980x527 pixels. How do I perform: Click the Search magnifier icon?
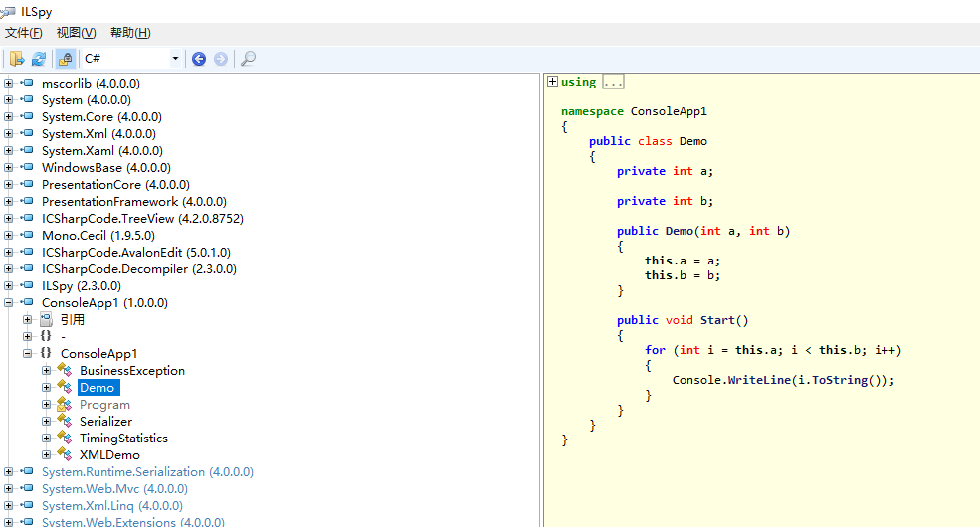tap(248, 59)
